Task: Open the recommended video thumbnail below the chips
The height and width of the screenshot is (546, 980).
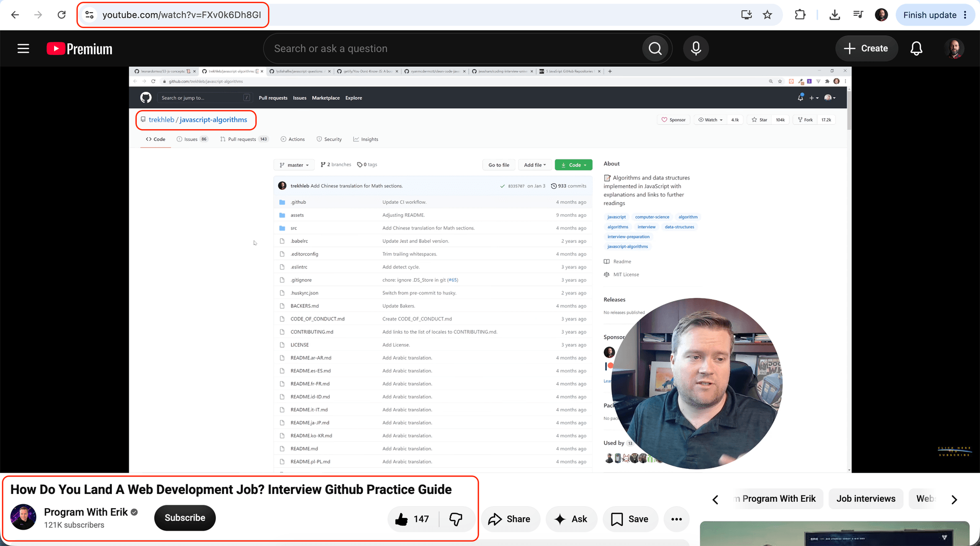Action: pyautogui.click(x=835, y=534)
